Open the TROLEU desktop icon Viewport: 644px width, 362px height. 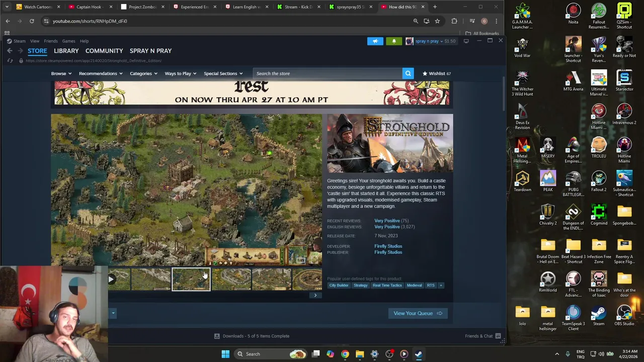[x=599, y=148]
